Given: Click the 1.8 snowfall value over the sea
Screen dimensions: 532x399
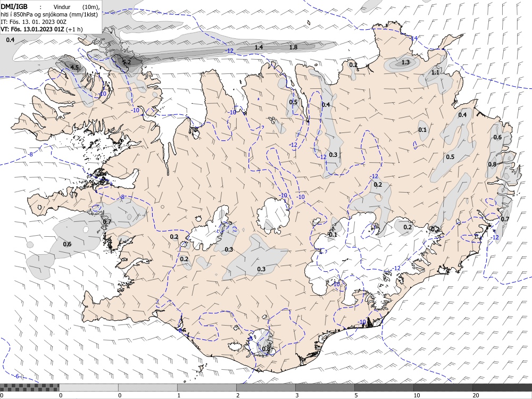Looking at the screenshot, I should 293,47.
